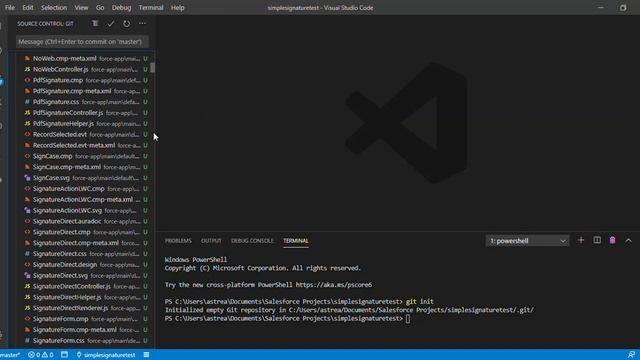Click the commit message input field

point(82,42)
